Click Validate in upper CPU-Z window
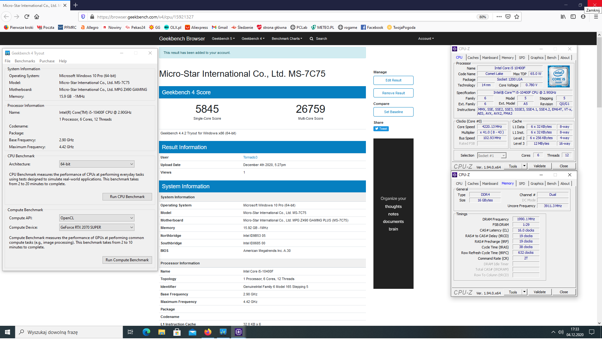The width and height of the screenshot is (602, 364). pyautogui.click(x=540, y=166)
